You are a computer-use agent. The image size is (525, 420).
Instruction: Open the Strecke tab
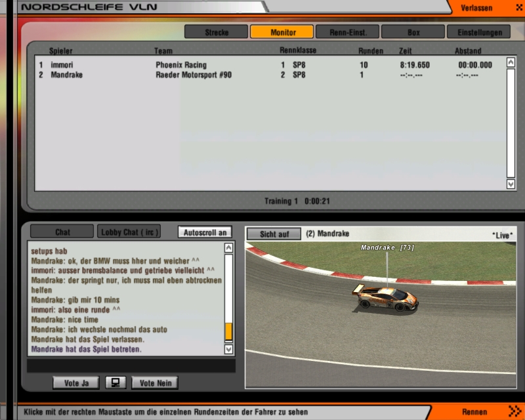[x=216, y=32]
